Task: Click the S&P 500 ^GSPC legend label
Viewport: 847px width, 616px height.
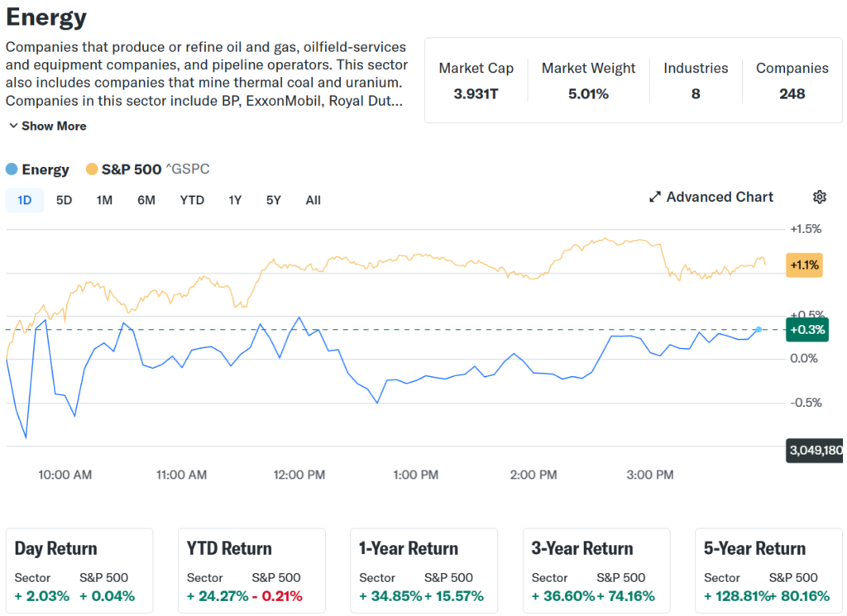Action: point(156,170)
